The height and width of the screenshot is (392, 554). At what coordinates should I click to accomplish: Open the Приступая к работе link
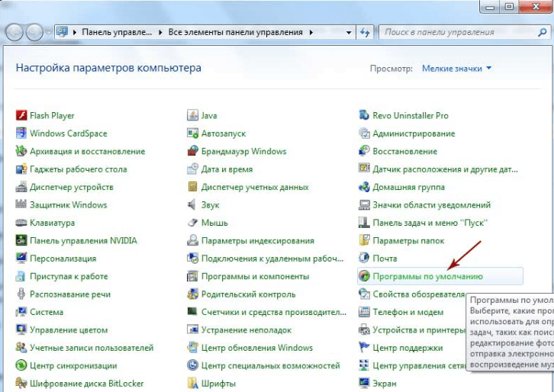[69, 277]
